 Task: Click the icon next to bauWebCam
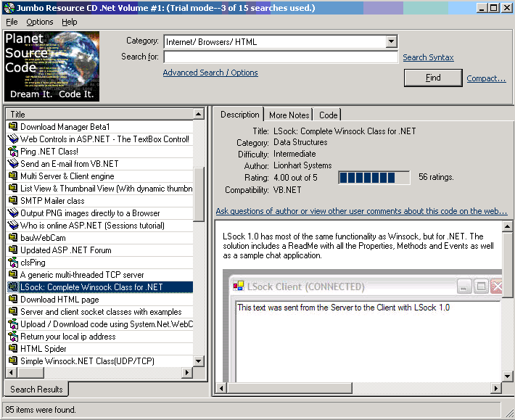[x=13, y=237]
